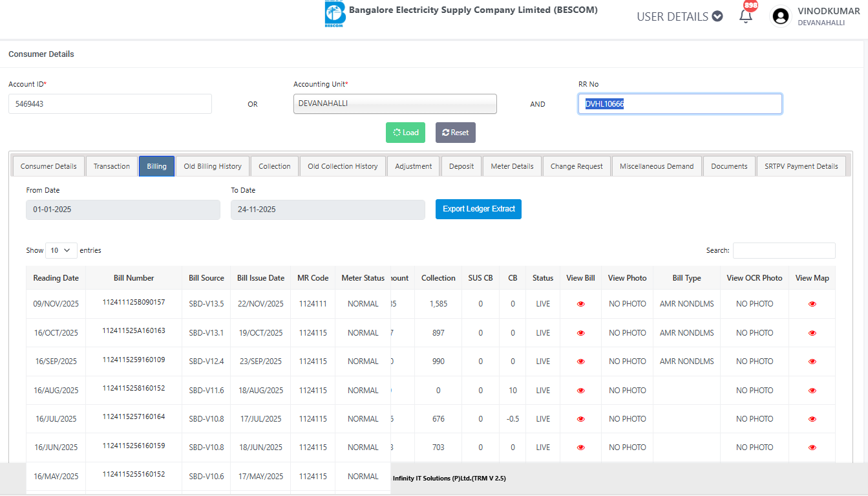Viewport: 868px width, 496px height.
Task: Click the BESCOM logo
Action: [x=335, y=15]
